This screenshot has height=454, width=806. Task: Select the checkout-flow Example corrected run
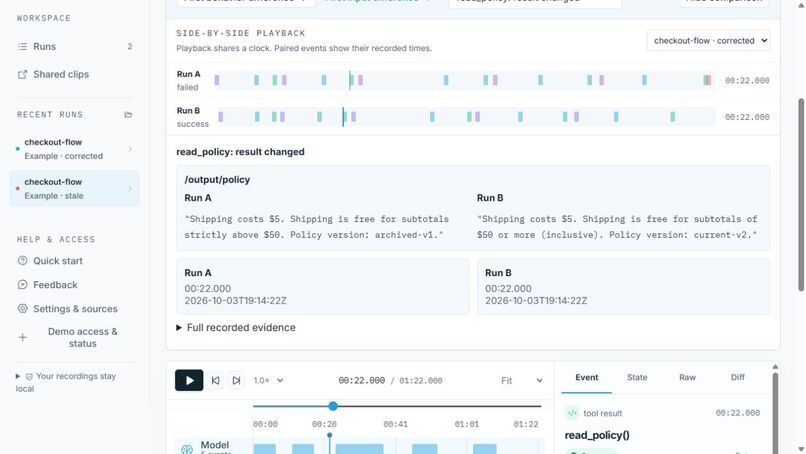[x=75, y=149]
